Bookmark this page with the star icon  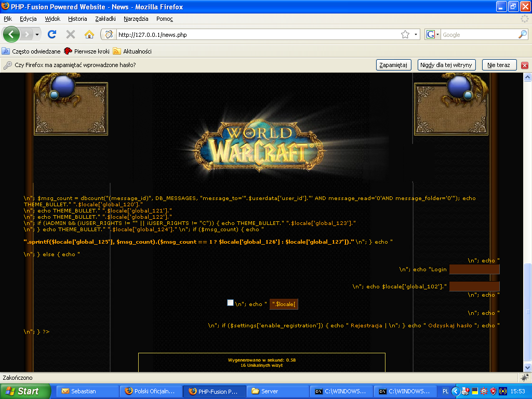point(405,35)
